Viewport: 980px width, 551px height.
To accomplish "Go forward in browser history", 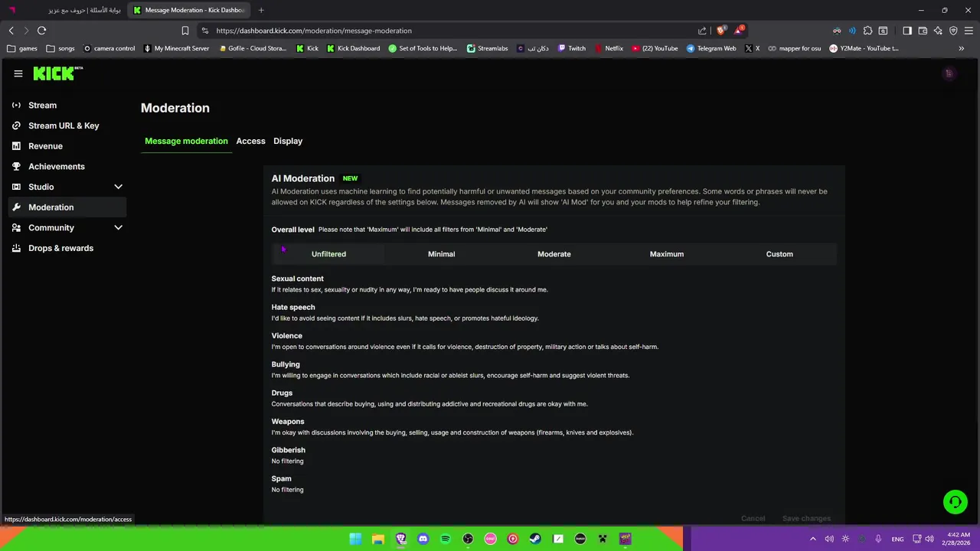I will [x=26, y=31].
